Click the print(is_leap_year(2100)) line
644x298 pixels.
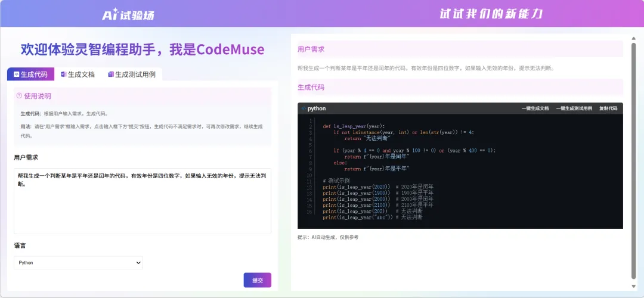point(378,205)
